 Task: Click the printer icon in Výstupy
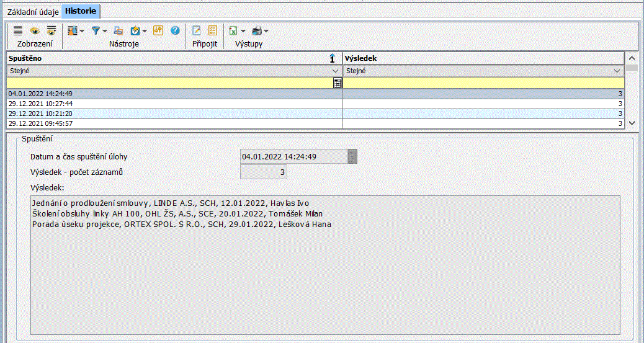click(x=256, y=30)
